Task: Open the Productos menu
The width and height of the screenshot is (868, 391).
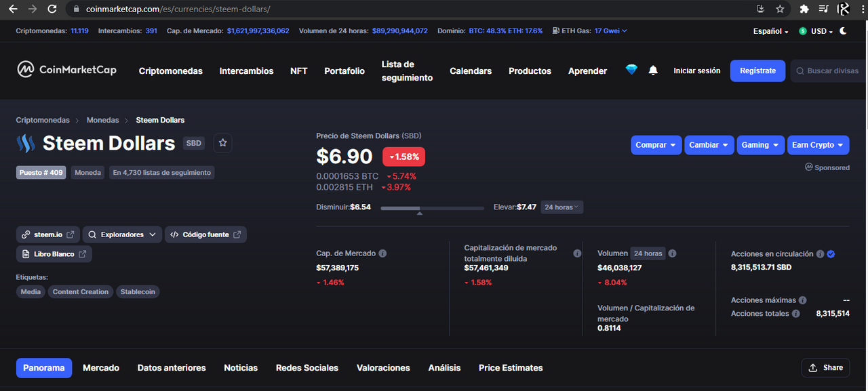Action: tap(530, 71)
